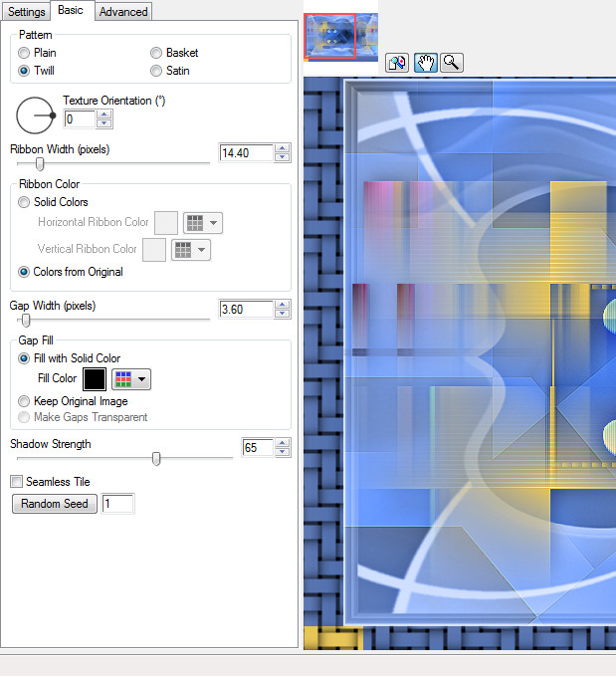Click the Texture Orientation angle dial
The width and height of the screenshot is (616, 677).
point(37,116)
